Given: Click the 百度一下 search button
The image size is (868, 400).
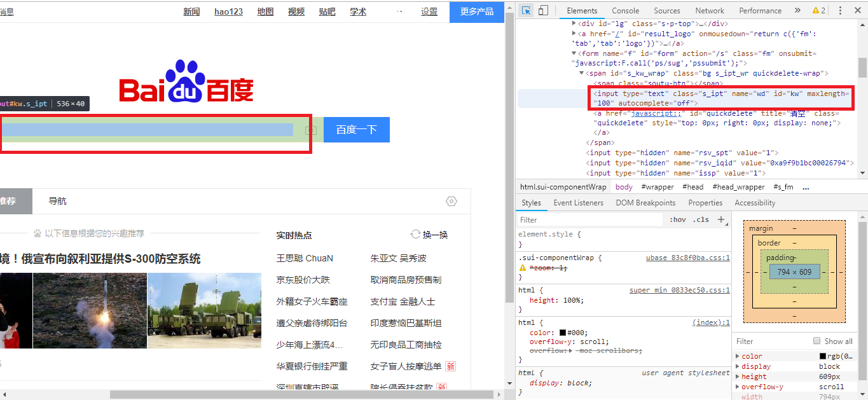Looking at the screenshot, I should 356,130.
